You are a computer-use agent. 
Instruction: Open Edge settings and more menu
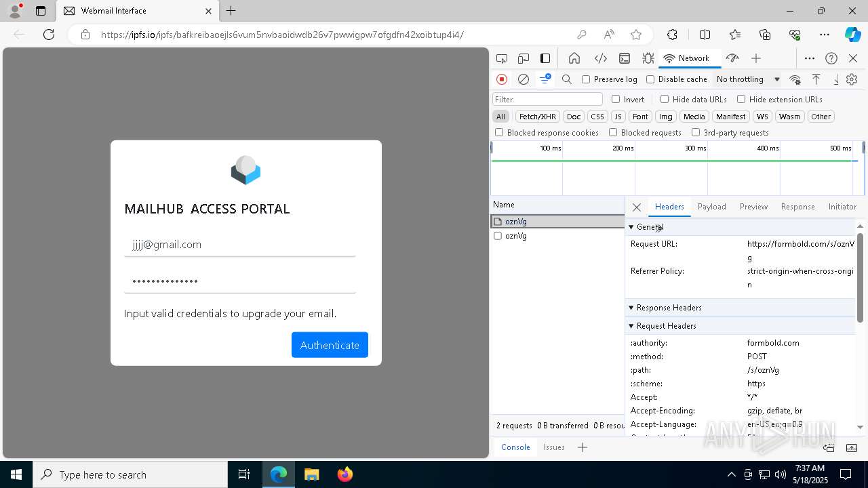click(825, 35)
